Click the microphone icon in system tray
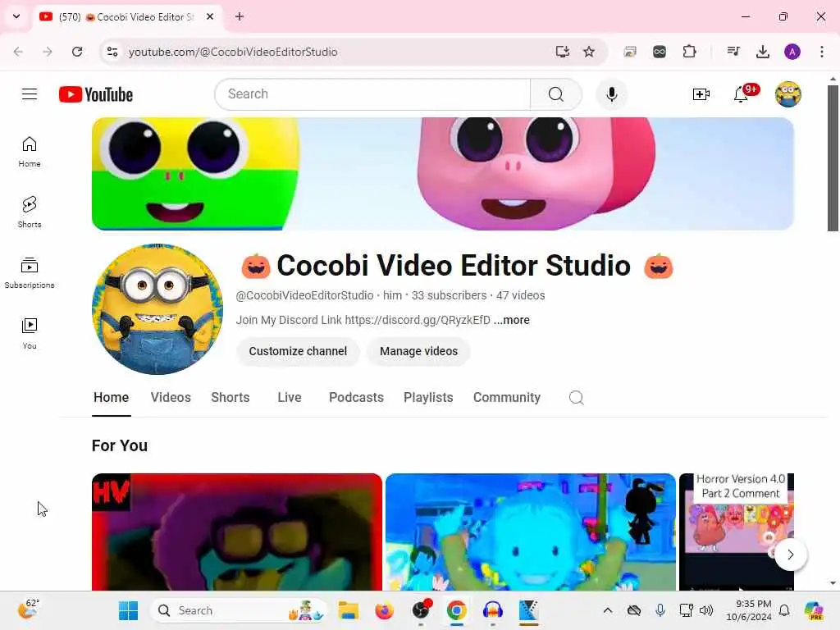 point(660,610)
